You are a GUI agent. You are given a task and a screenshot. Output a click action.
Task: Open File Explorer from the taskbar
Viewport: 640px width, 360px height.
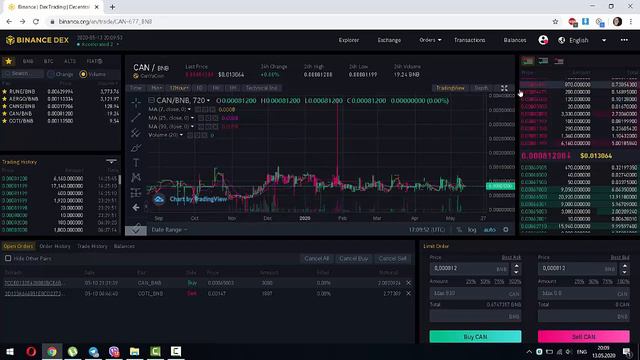[134, 351]
